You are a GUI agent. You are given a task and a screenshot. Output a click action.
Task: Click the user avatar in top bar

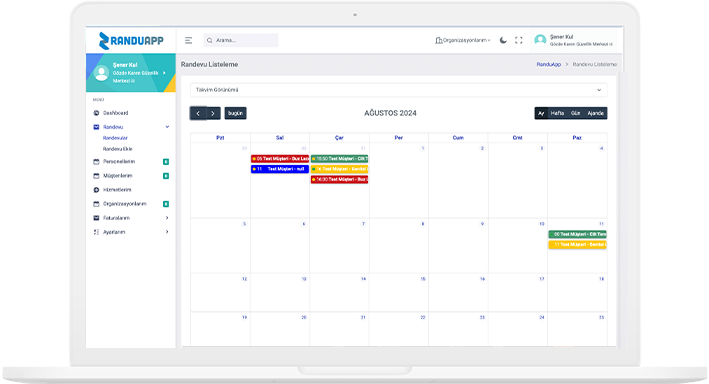tap(540, 40)
